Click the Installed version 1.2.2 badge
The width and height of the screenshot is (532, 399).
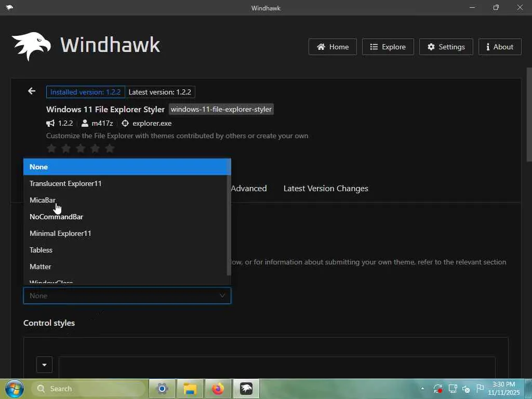[x=86, y=92]
